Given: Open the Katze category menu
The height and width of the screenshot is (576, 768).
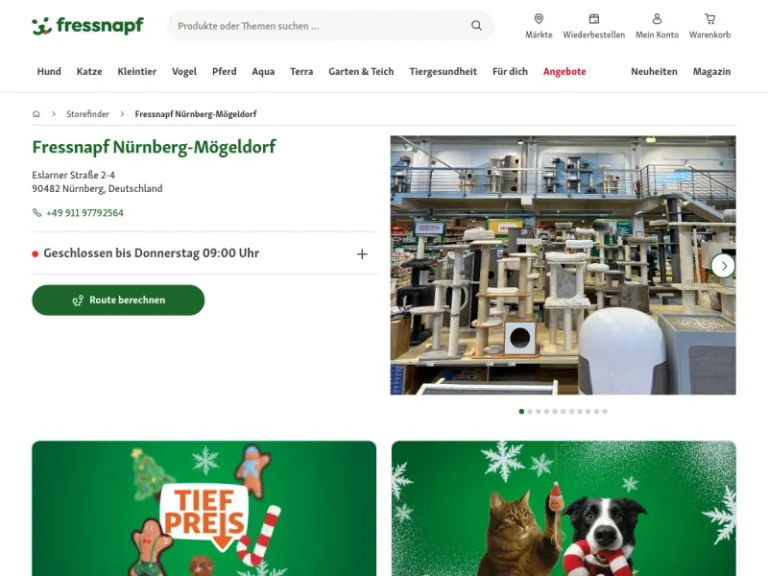Looking at the screenshot, I should [89, 72].
